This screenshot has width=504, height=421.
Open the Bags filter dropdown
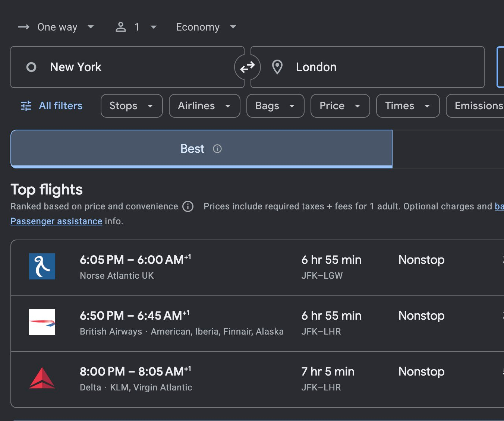click(275, 106)
